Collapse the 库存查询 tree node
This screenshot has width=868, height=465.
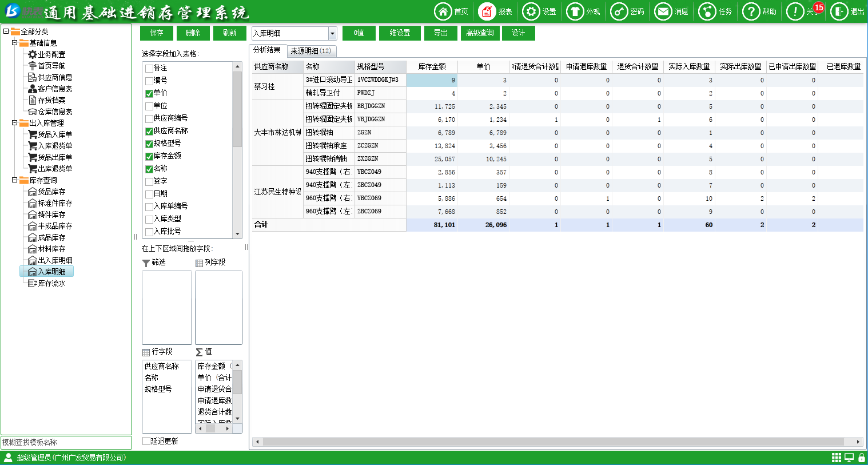pos(14,180)
